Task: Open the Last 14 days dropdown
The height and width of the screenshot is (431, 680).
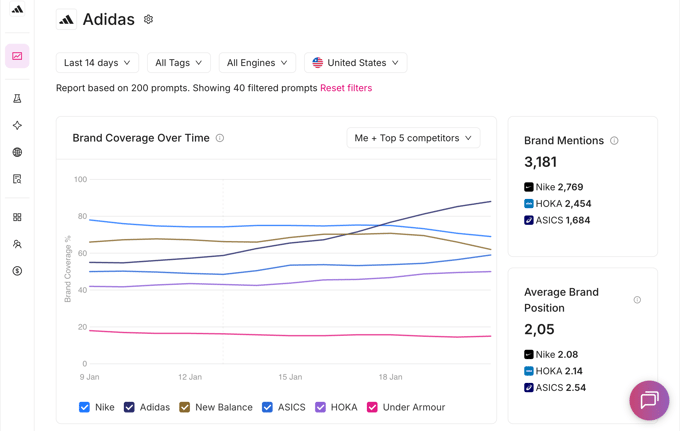Action: click(97, 63)
